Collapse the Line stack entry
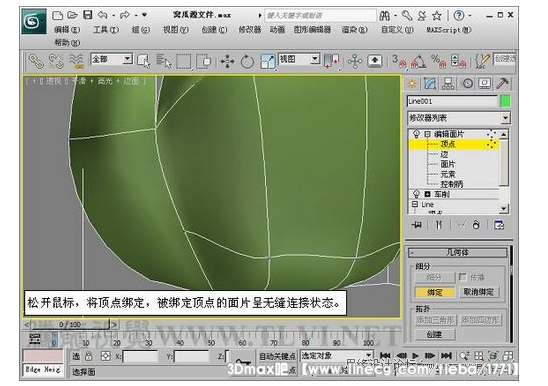This screenshot has height=386, width=548. (x=415, y=204)
